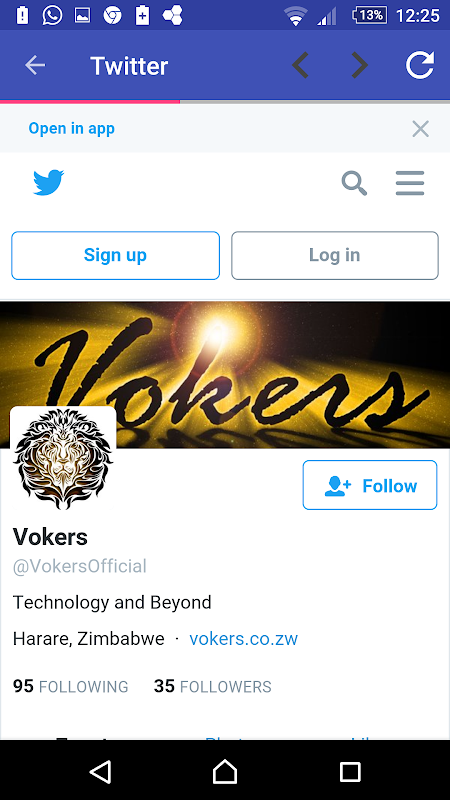The image size is (450, 800).
Task: Open the lion profile picture
Action: click(63, 459)
